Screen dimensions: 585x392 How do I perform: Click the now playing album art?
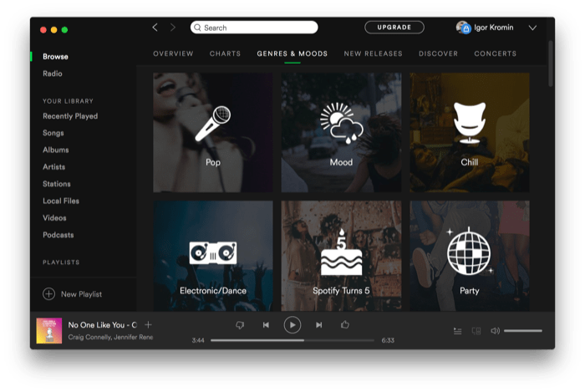48,330
